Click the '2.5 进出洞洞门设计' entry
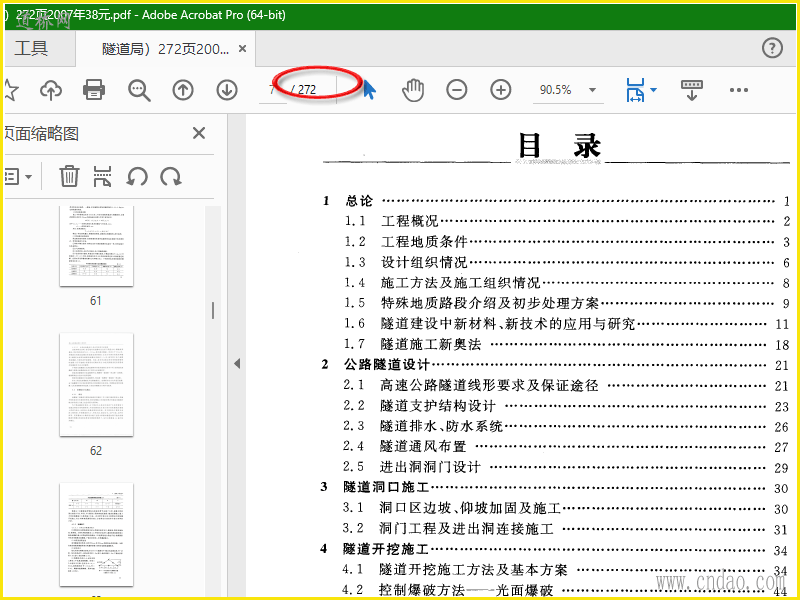 (x=566, y=467)
